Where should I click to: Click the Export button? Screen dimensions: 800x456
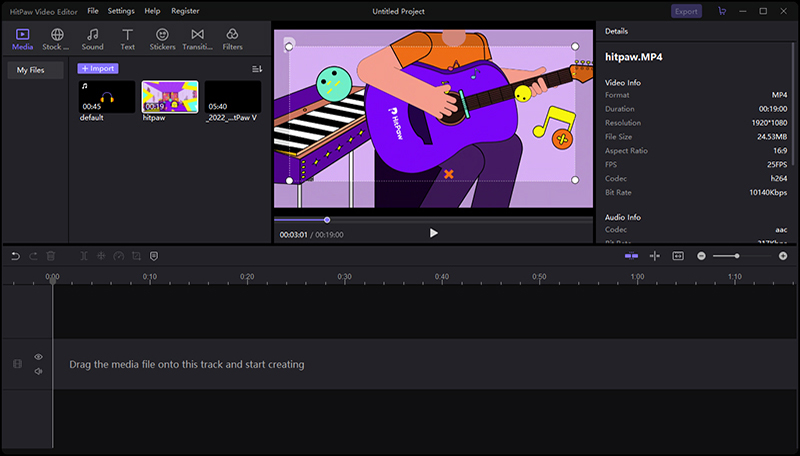point(686,11)
